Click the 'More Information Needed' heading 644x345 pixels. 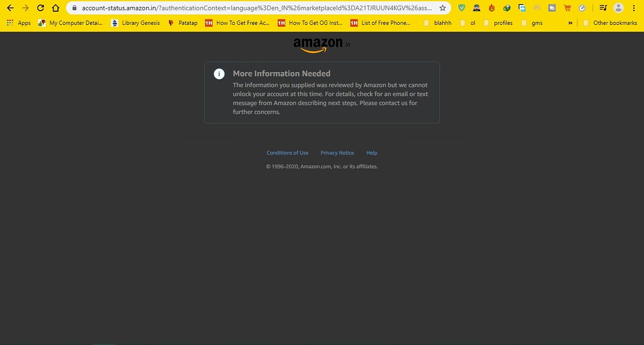click(x=282, y=73)
